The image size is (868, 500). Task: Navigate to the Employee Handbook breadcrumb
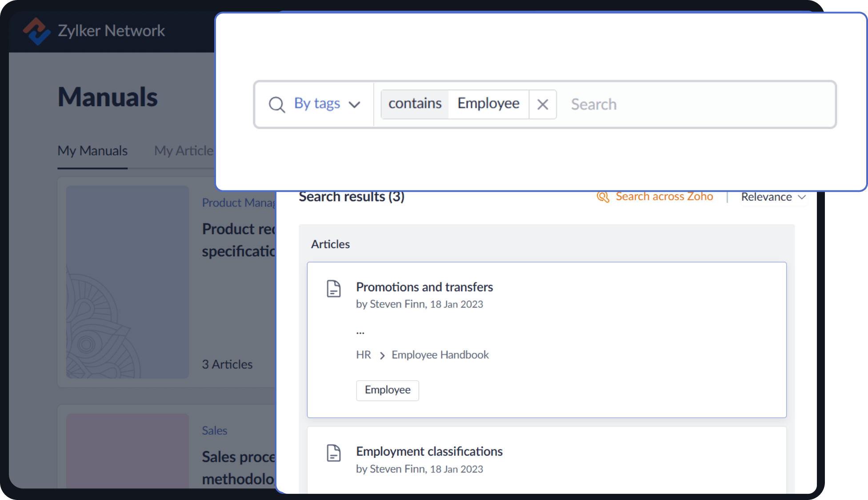coord(440,355)
